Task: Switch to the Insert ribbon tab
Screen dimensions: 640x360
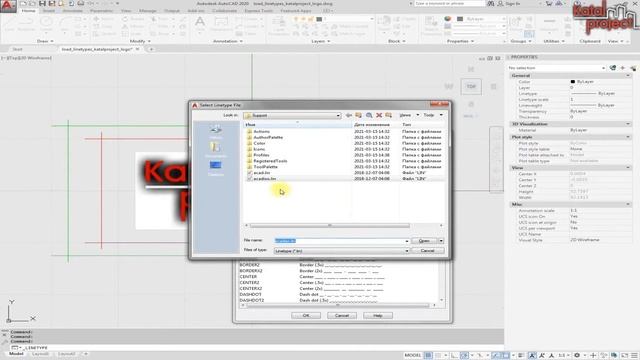Action: (x=49, y=11)
